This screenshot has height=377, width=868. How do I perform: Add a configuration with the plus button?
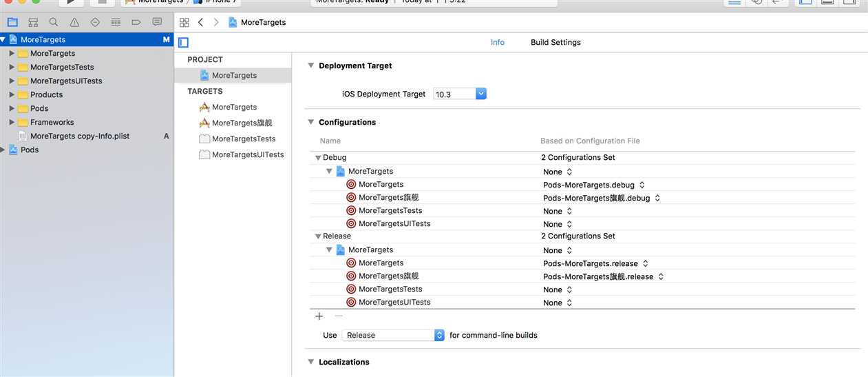319,316
